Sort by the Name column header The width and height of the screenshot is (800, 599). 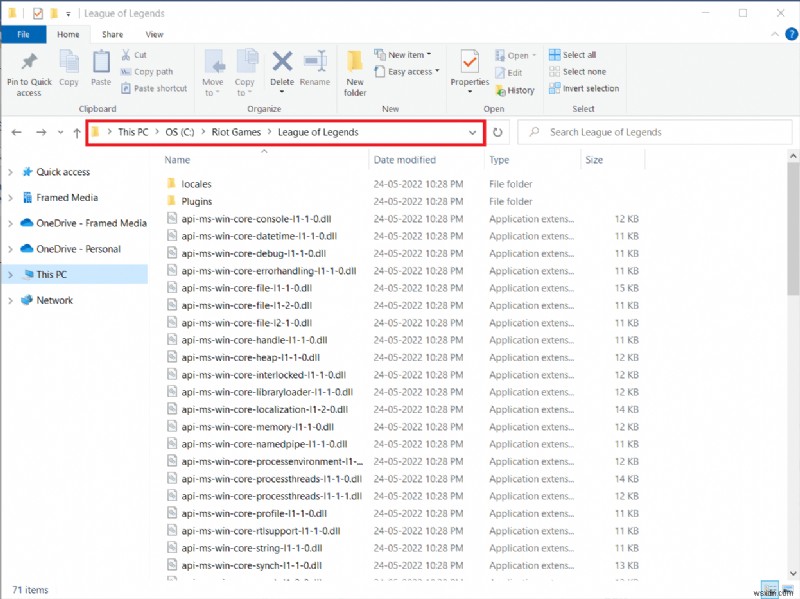pyautogui.click(x=177, y=160)
